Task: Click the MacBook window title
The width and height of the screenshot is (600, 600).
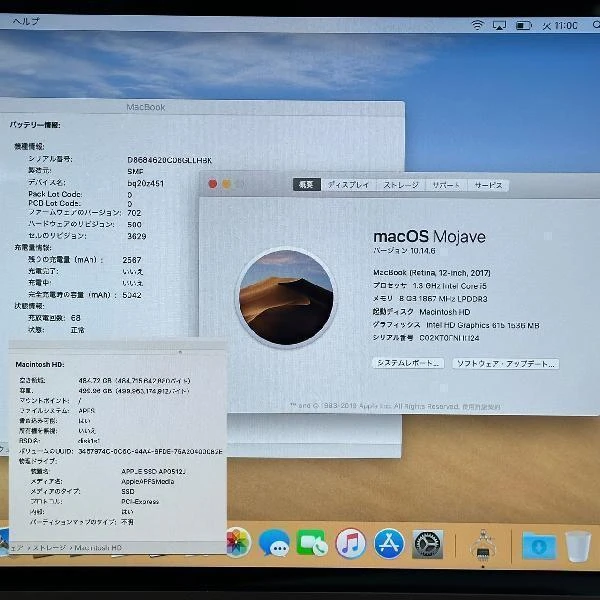Action: point(146,108)
